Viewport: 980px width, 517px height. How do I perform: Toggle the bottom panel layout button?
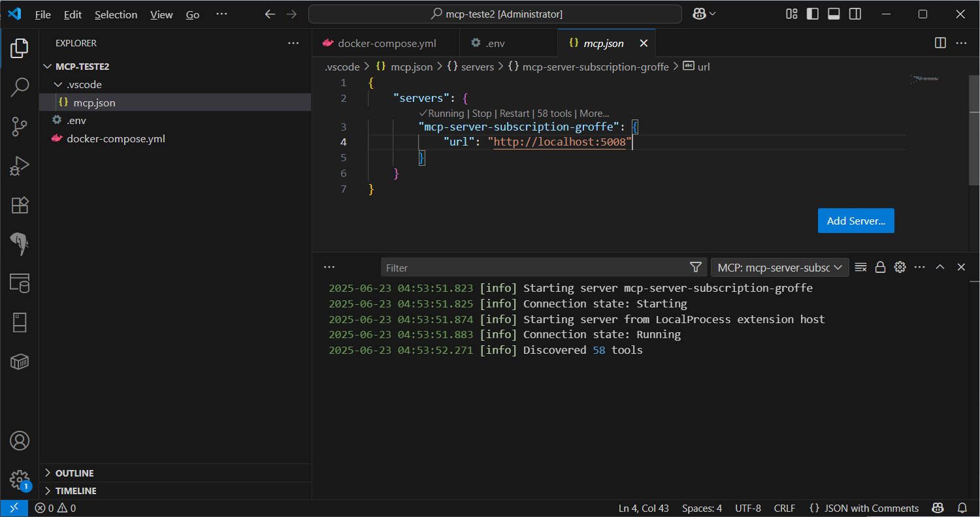(x=834, y=14)
